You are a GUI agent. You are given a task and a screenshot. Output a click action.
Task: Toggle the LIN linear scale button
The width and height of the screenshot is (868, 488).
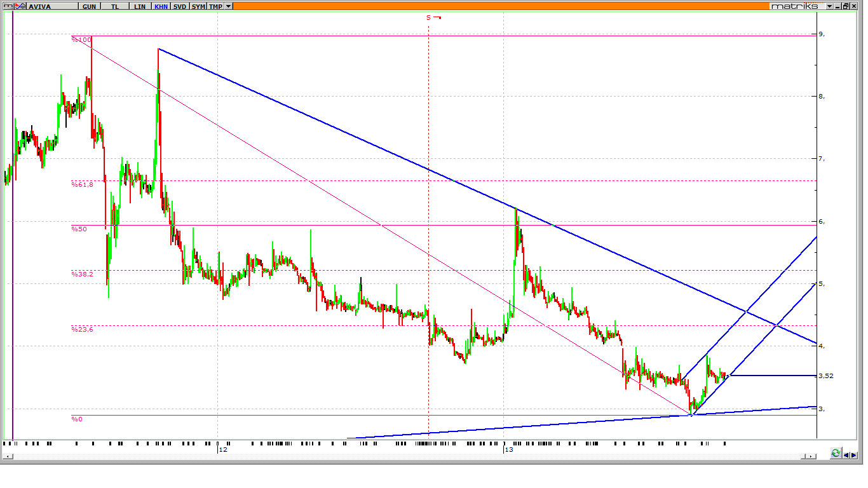140,6
